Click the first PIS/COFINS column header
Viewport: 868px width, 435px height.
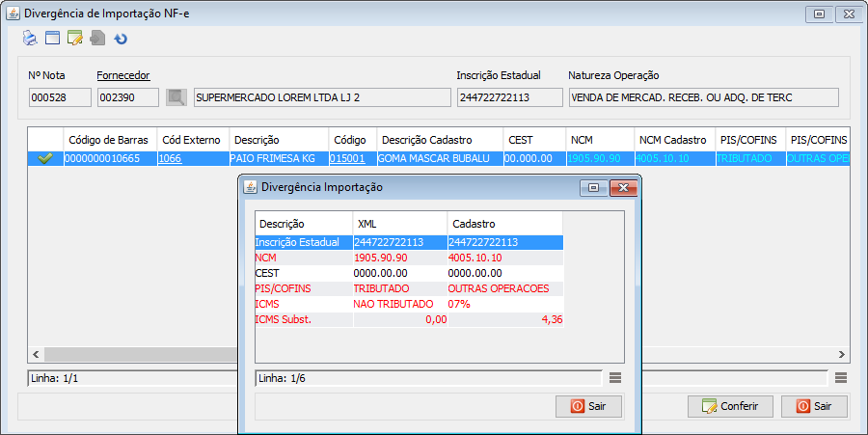750,140
